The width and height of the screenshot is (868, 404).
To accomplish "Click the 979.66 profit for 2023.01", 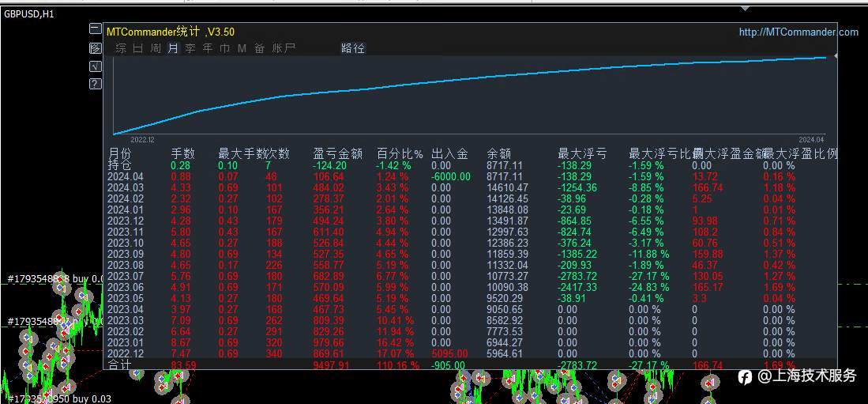I will click(x=329, y=342).
